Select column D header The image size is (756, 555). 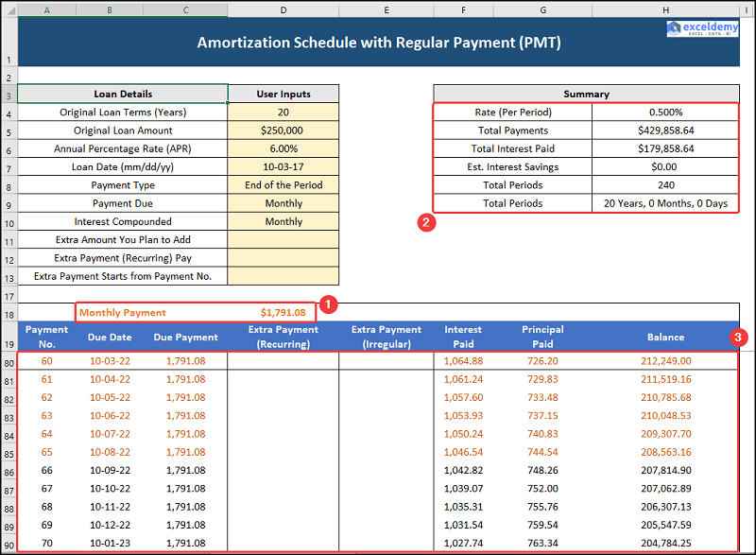click(283, 10)
